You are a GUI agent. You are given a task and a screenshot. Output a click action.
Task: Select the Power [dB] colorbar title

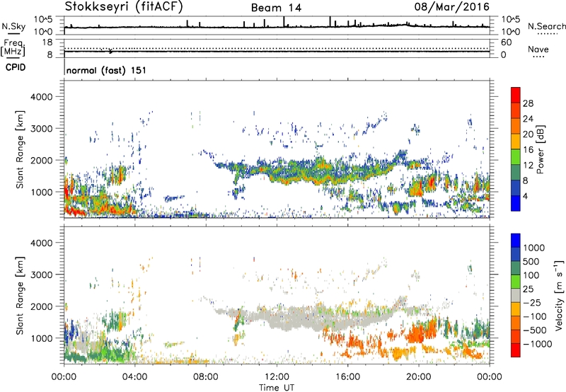pos(540,149)
